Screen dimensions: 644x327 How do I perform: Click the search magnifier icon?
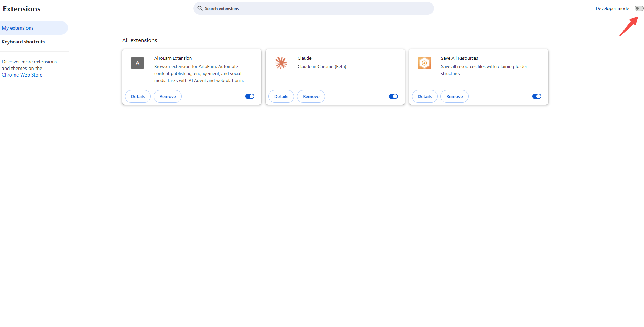click(x=200, y=8)
